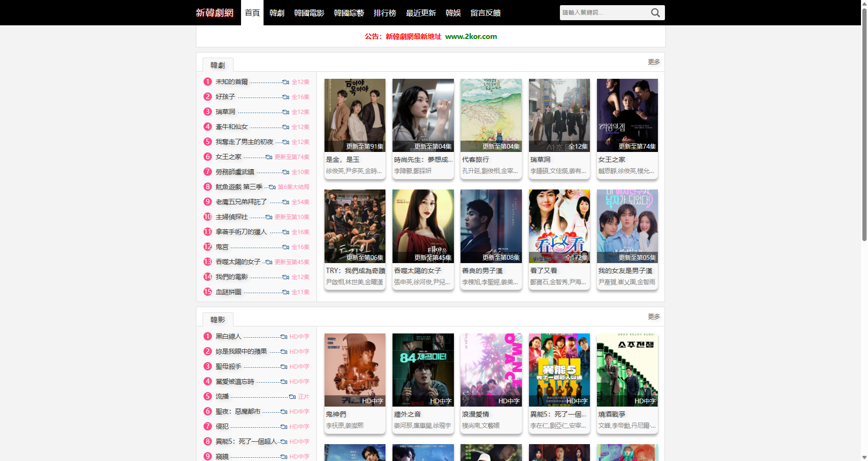This screenshot has height=461, width=868.
Task: Click the camera icon beside 牽牛和仙女
Action: point(286,127)
